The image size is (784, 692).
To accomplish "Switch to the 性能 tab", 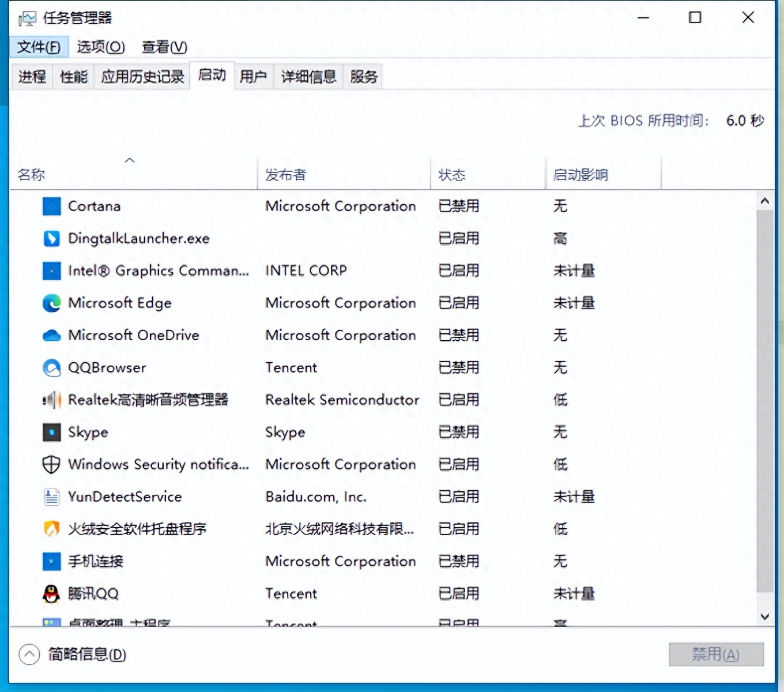I will click(74, 77).
